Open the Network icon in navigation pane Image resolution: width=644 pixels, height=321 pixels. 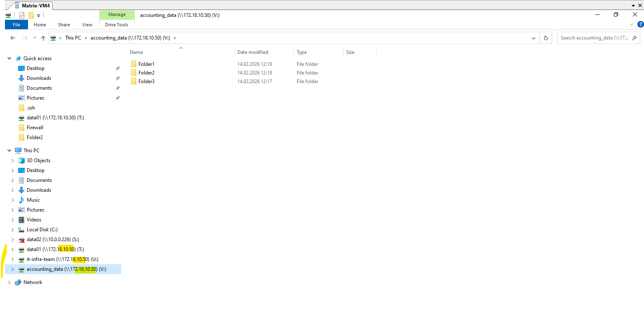[x=18, y=282]
